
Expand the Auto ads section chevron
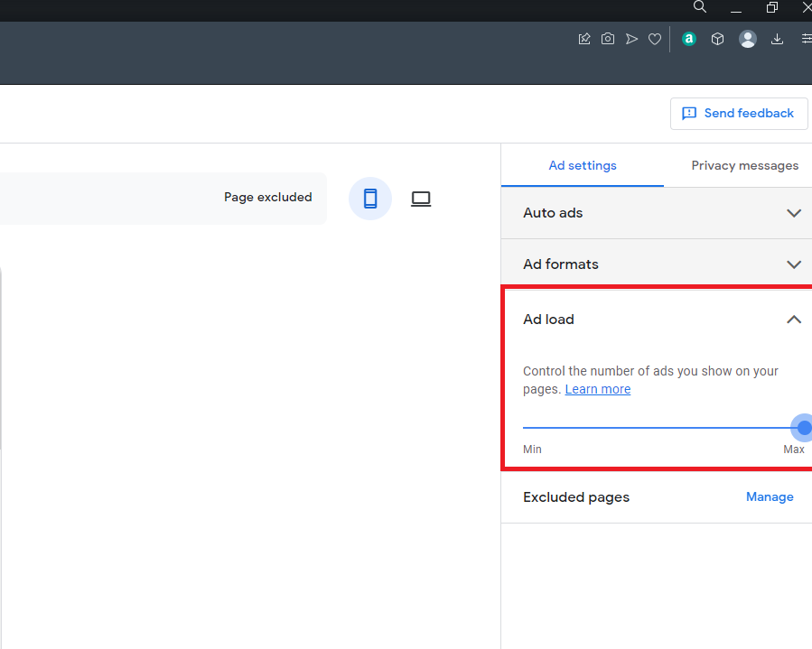[x=794, y=213]
